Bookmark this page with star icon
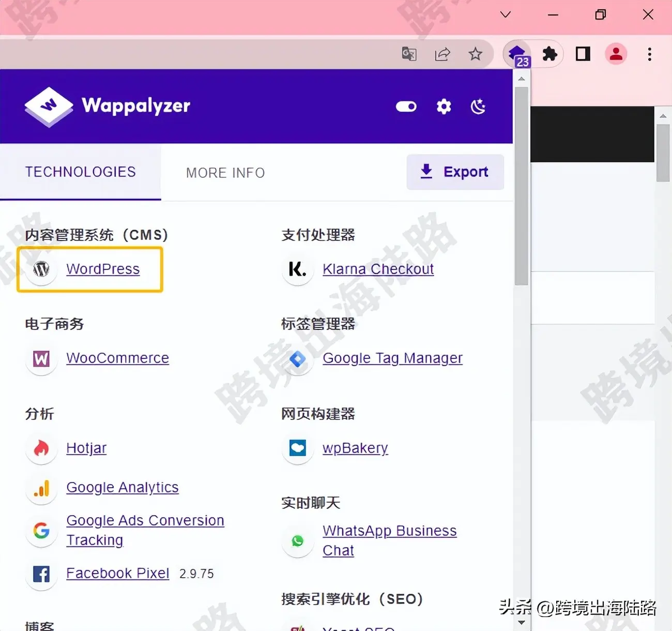 point(475,54)
